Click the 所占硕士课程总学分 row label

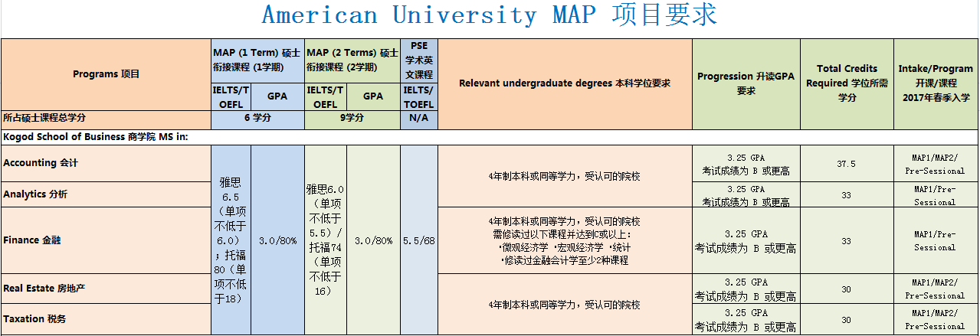106,119
